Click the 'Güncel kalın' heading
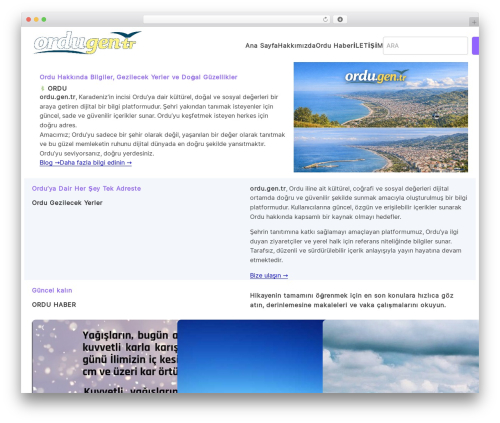500x423 pixels. tap(52, 290)
